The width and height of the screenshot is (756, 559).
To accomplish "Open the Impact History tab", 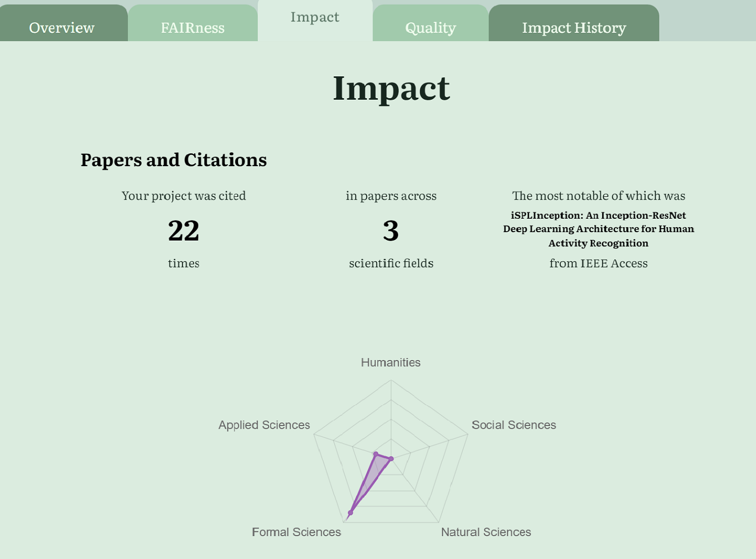I will pos(574,28).
